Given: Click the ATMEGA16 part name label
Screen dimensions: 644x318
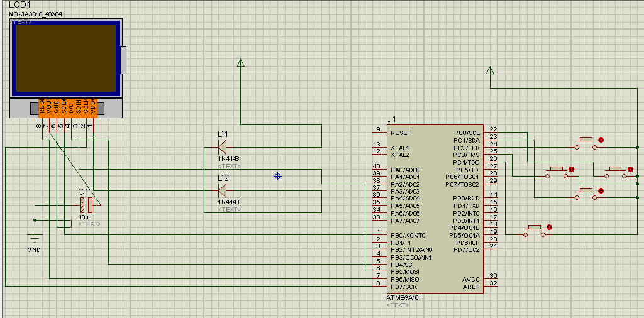Looking at the screenshot, I should pyautogui.click(x=402, y=298).
